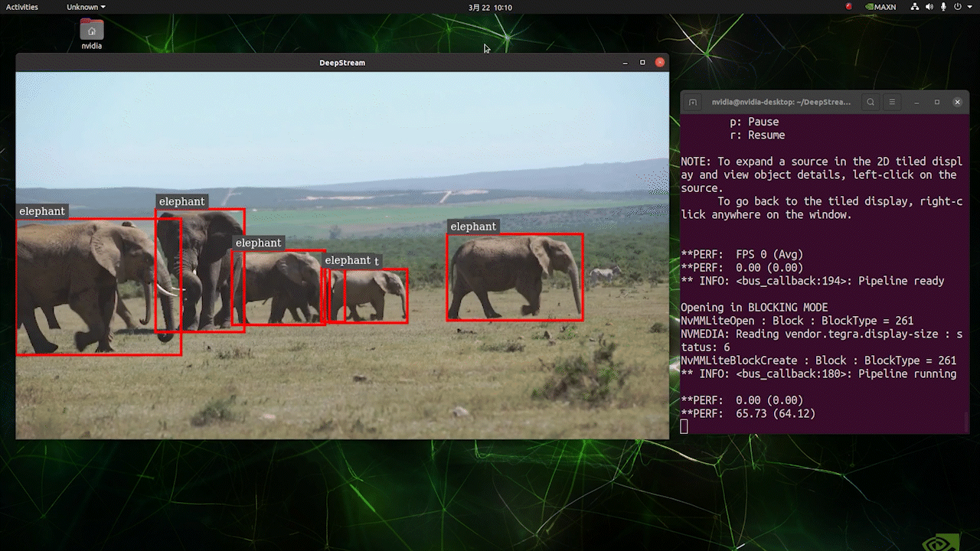Open the Unknown application menu dropdown

(86, 7)
